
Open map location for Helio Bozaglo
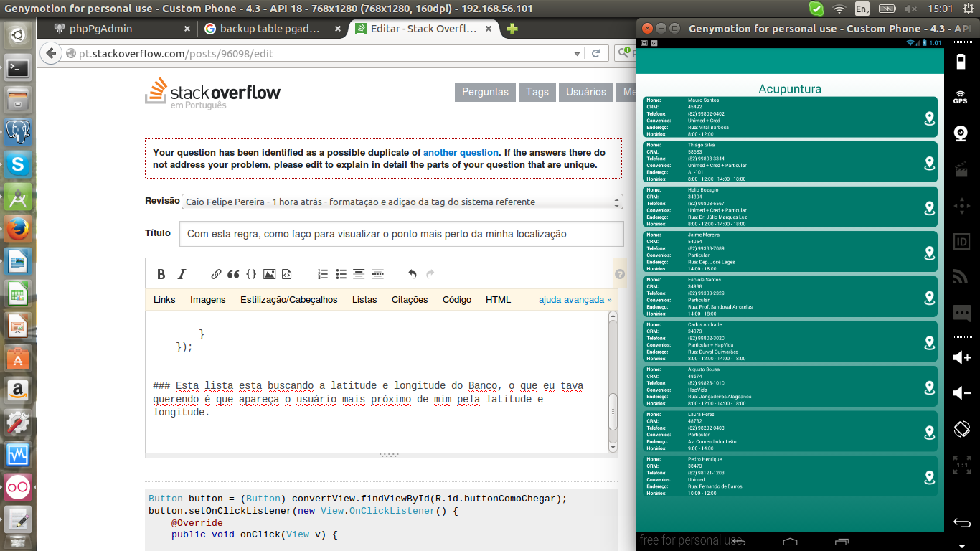(930, 208)
